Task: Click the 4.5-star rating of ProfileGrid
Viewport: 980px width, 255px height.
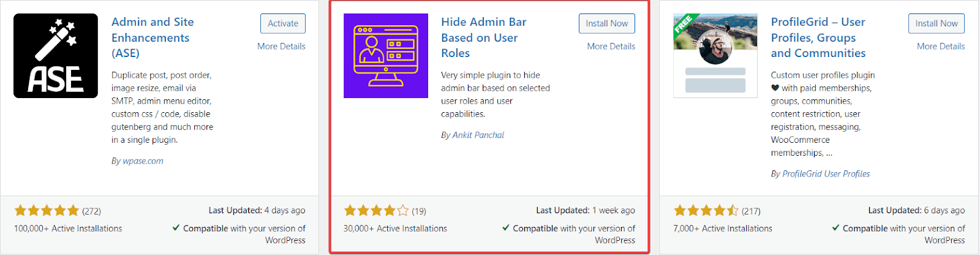Action: (706, 211)
